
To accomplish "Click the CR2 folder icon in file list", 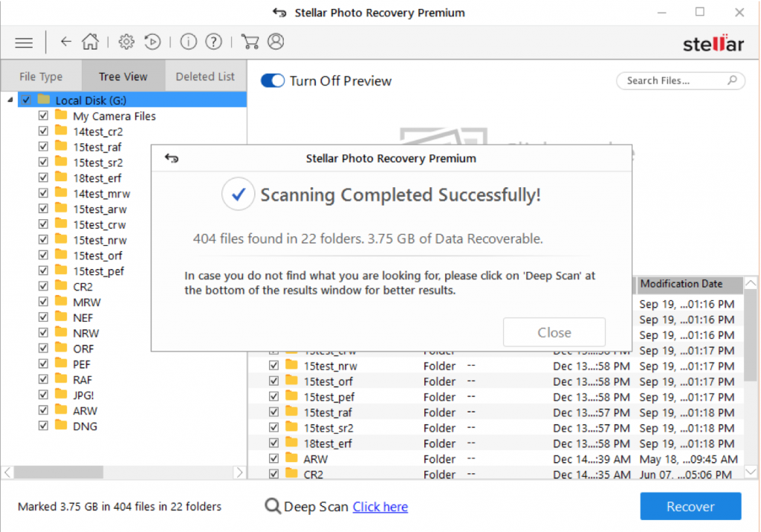I will coord(291,473).
